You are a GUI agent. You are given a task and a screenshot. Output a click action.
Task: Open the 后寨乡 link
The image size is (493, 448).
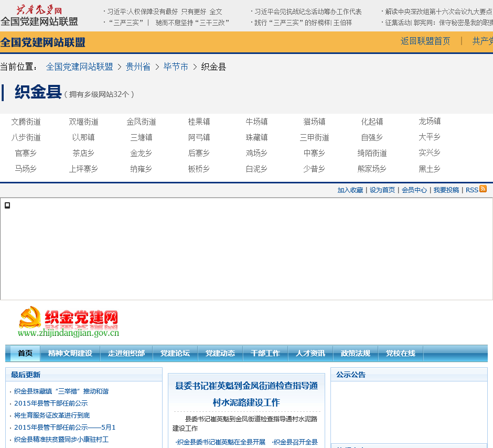(x=199, y=153)
